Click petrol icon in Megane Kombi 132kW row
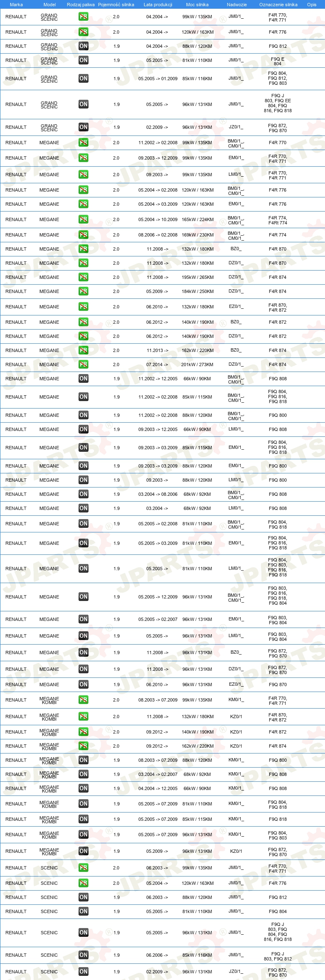Viewport: 325px width, 980px height. 84,717
